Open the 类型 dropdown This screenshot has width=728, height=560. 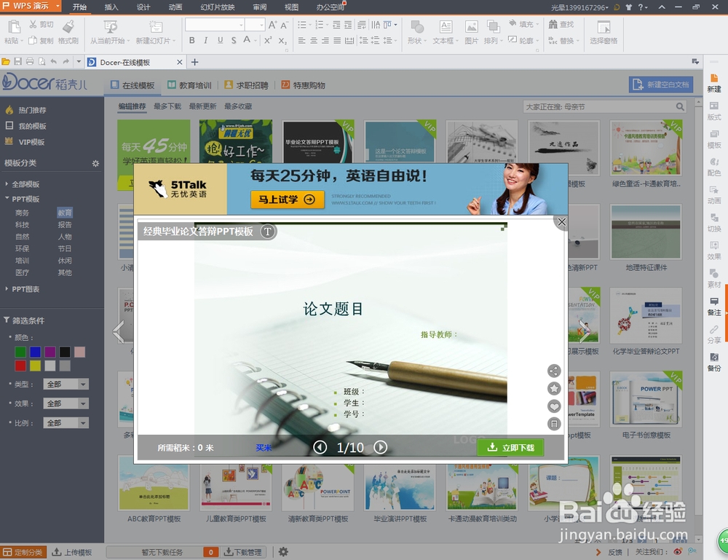point(66,384)
